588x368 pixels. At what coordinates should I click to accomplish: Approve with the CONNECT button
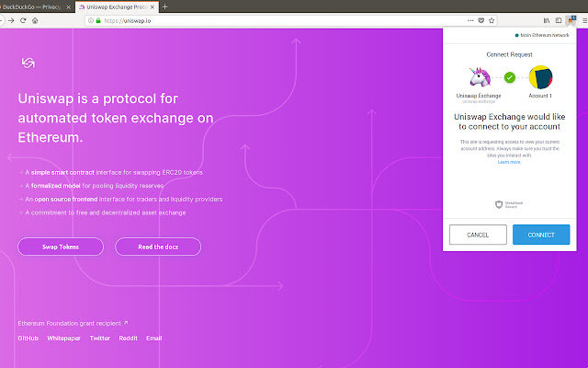541,235
